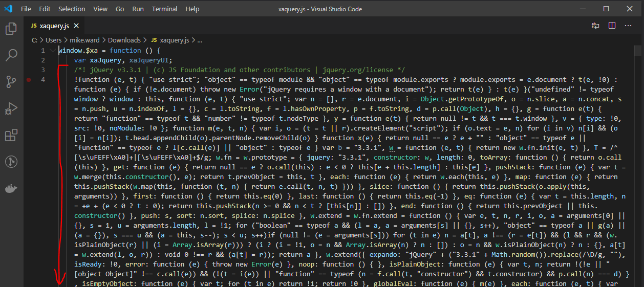Open the Selection menu
The image size is (644, 287).
click(x=72, y=9)
